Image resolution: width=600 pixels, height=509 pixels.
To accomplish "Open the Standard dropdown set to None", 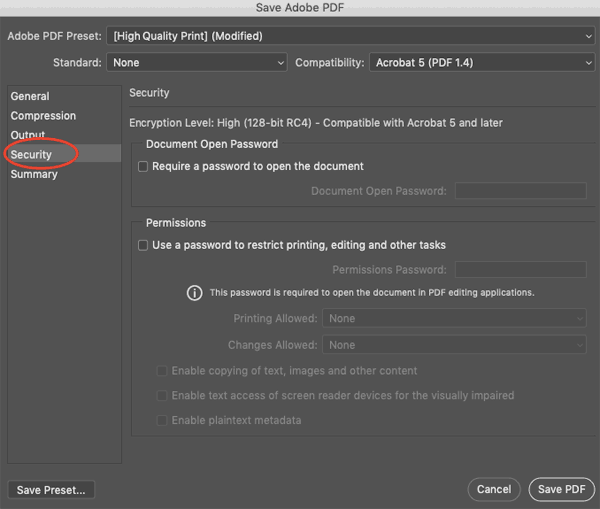I will pyautogui.click(x=197, y=62).
